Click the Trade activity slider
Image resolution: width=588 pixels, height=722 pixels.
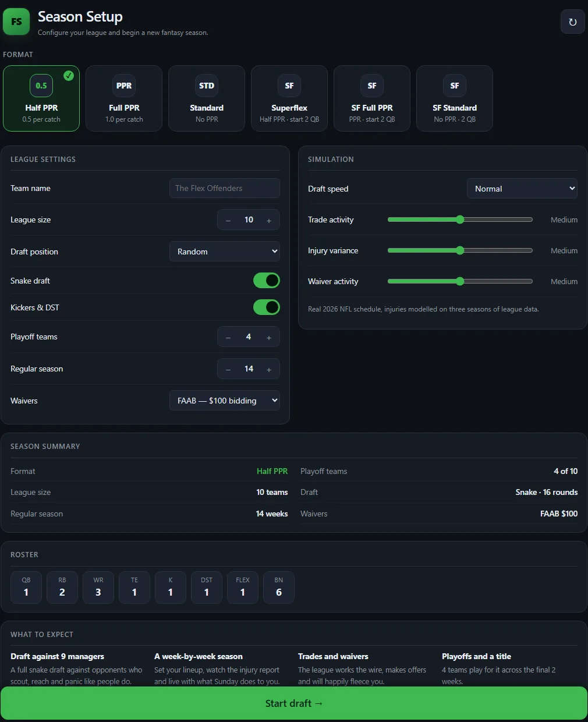tap(460, 220)
